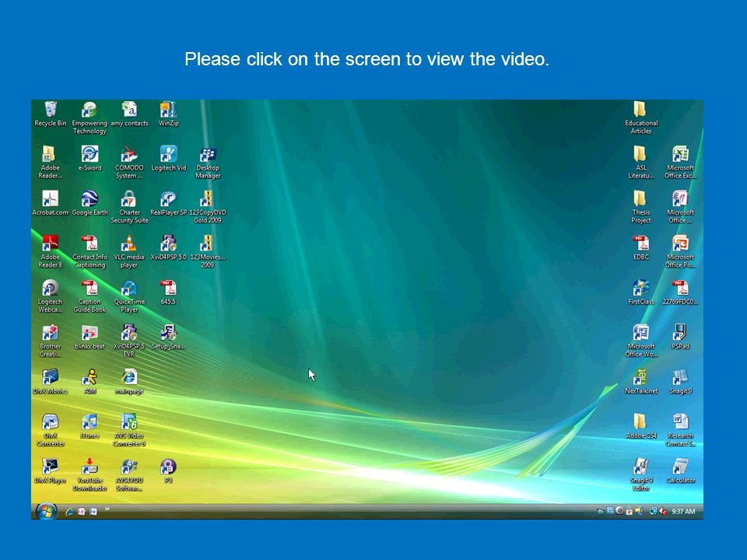
Task: Select the Research Contact Word document
Action: pos(680,430)
